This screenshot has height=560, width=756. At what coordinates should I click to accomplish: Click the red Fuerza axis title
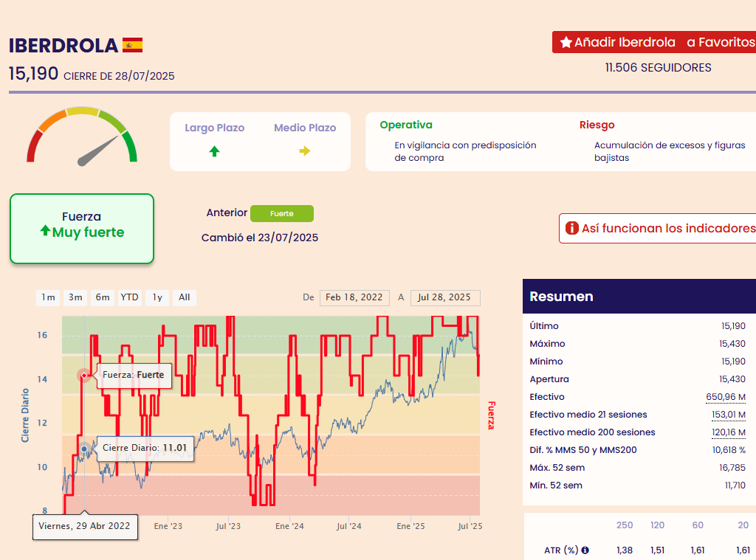(x=491, y=415)
